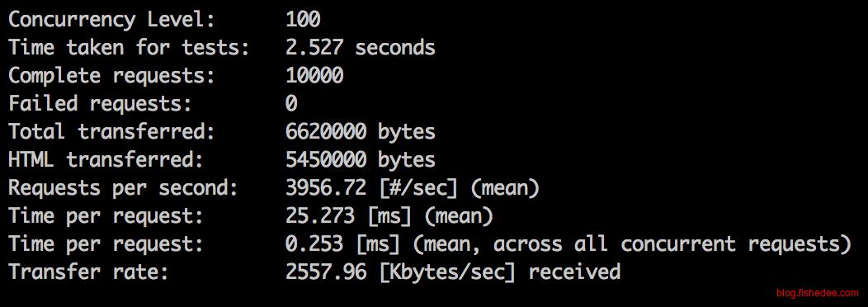
Task: Select the 6620000 bytes value
Action: coord(361,132)
